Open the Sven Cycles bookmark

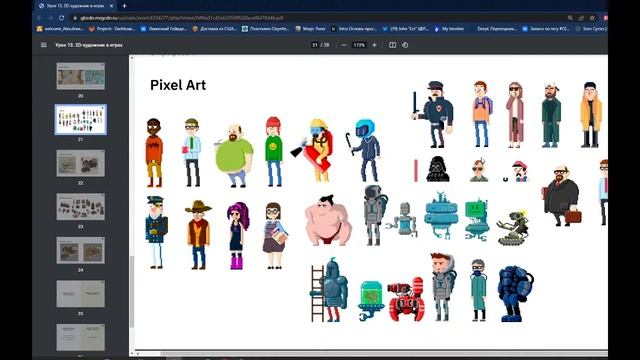(591, 29)
